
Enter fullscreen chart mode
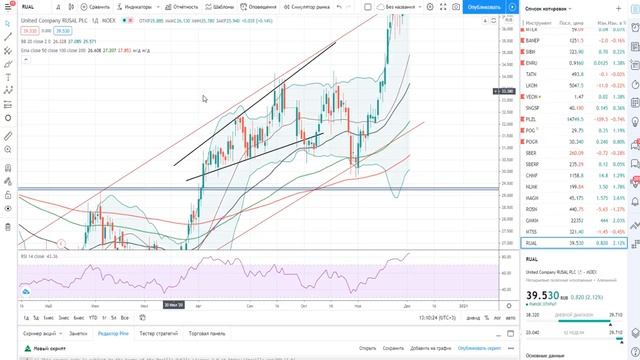pyautogui.click(x=443, y=7)
